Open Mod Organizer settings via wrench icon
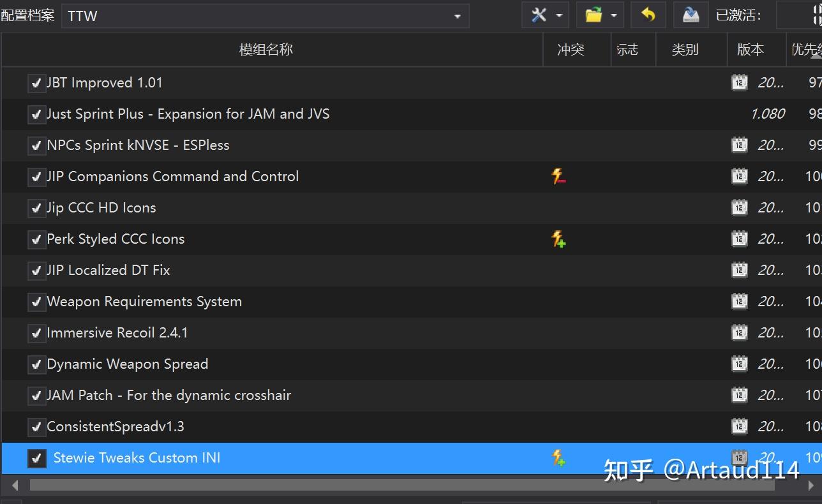The width and height of the screenshot is (822, 504). pyautogui.click(x=539, y=14)
